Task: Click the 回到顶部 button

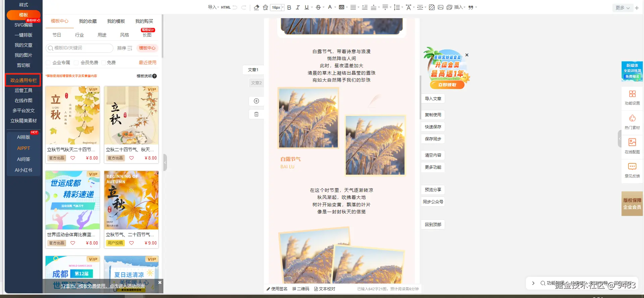Action: [x=433, y=225]
